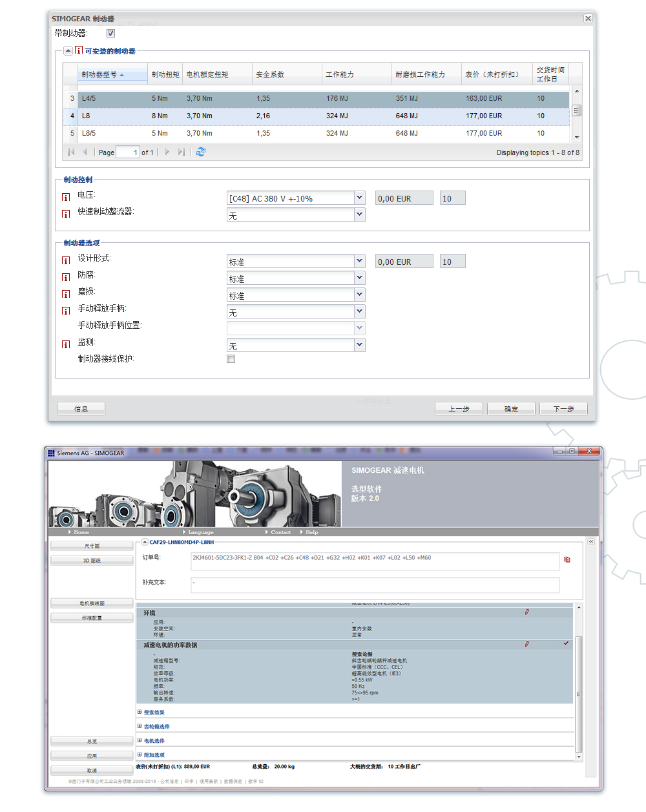Edit 减速电机的功率数据 section with pencil icon
Screen dimensions: 646x812
click(x=527, y=644)
